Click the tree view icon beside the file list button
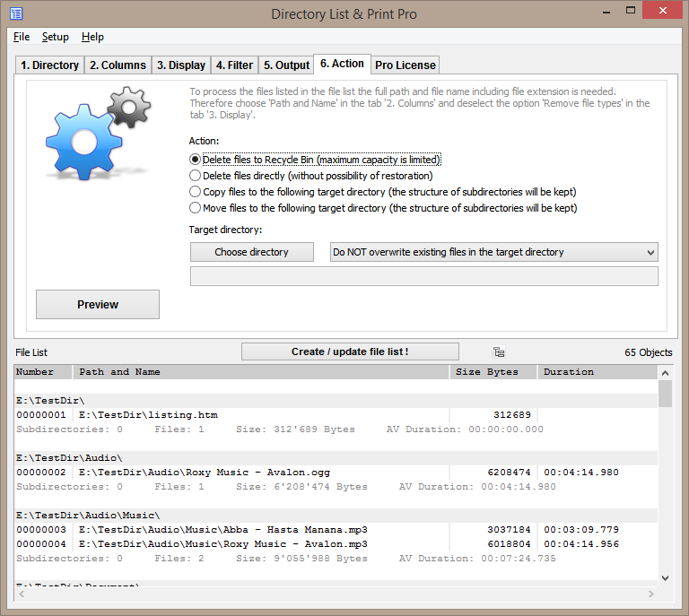 tap(499, 351)
